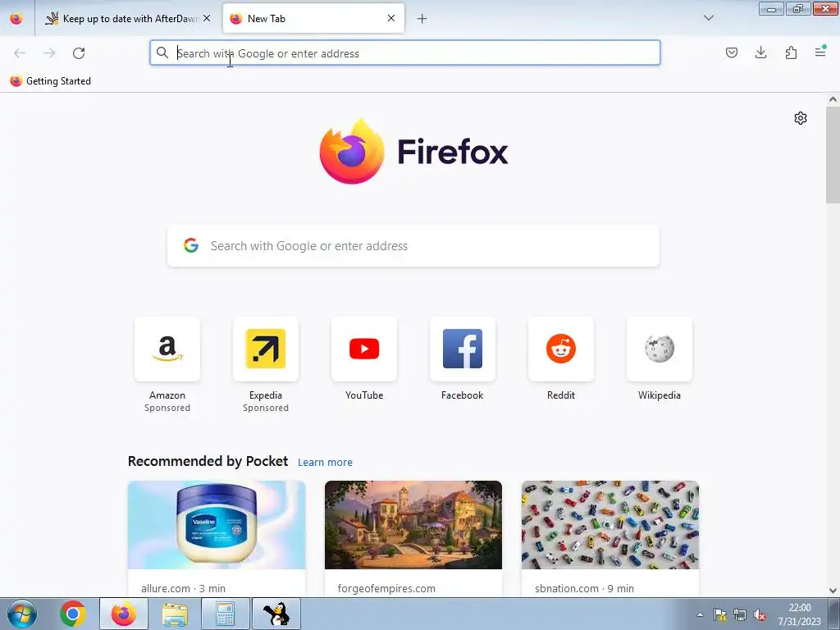Viewport: 840px width, 630px height.
Task: Open Windows Explorer from the taskbar
Action: [x=175, y=614]
